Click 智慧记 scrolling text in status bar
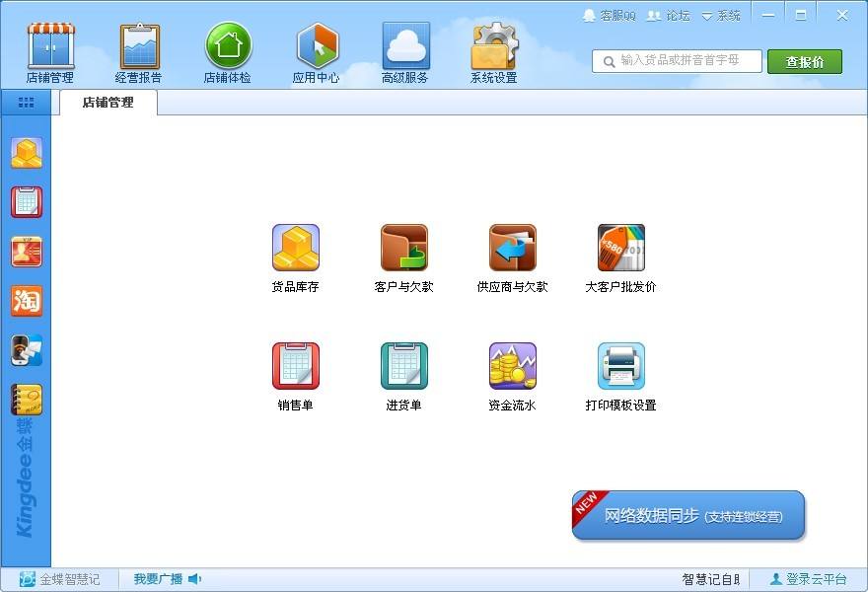 tap(711, 579)
